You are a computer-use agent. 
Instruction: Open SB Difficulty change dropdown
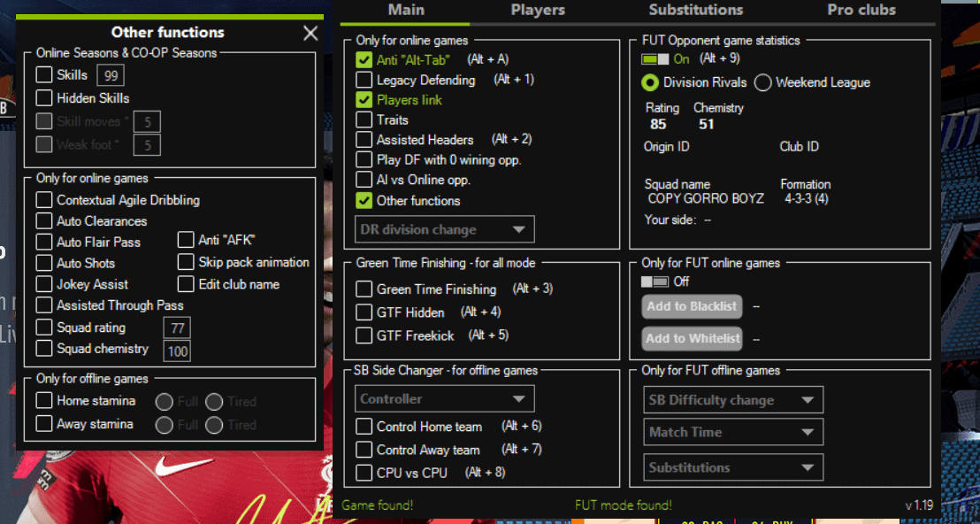click(733, 400)
